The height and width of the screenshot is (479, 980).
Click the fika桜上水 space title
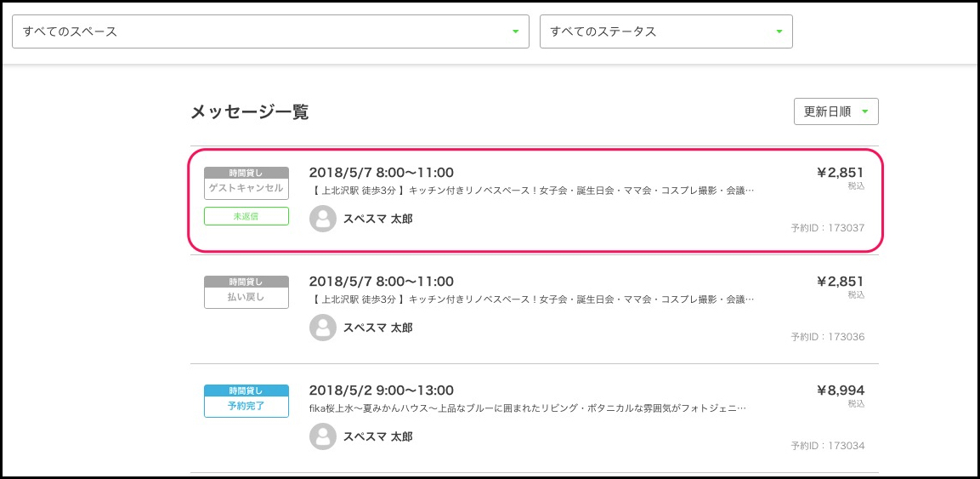click(527, 408)
